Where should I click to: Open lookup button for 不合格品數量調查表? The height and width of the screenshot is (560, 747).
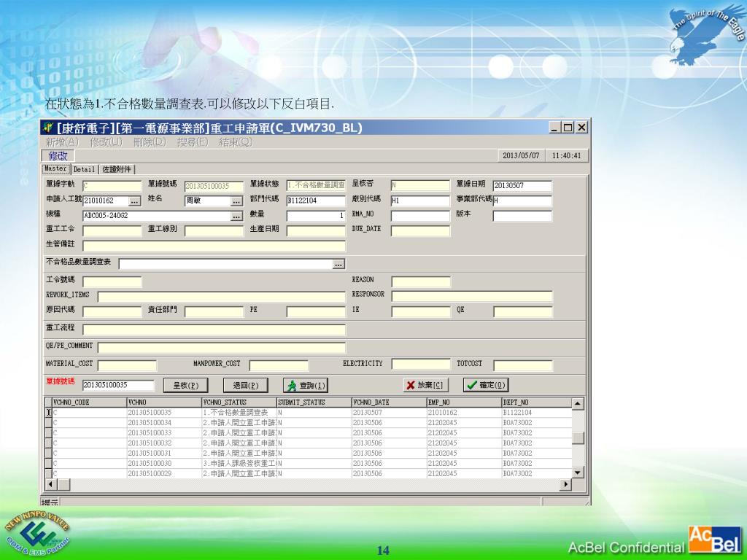[x=338, y=264]
